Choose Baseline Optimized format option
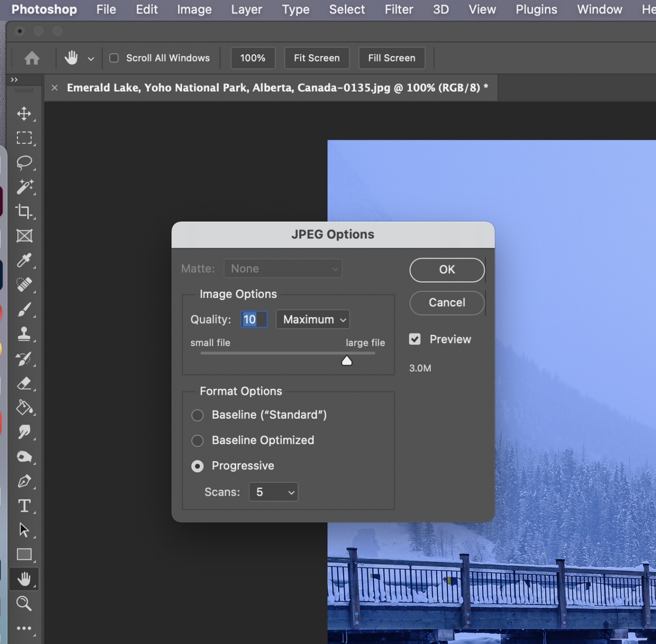Viewport: 656px width, 644px height. point(197,441)
